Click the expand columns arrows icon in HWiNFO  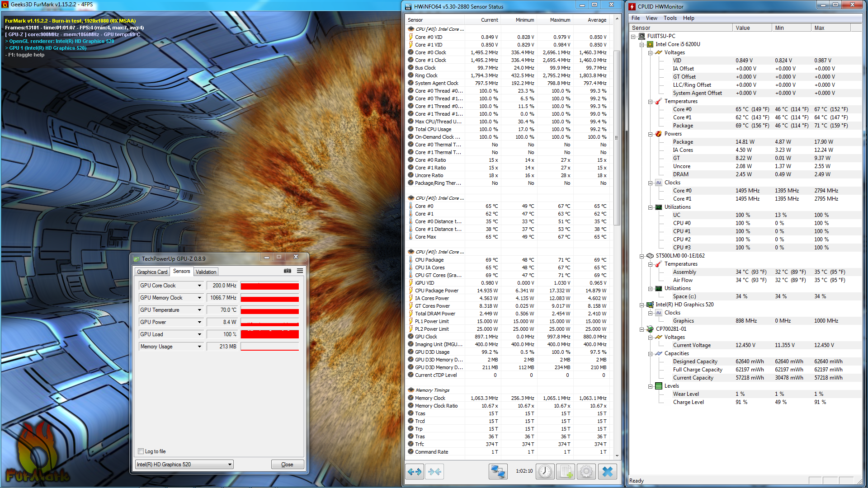(x=415, y=472)
